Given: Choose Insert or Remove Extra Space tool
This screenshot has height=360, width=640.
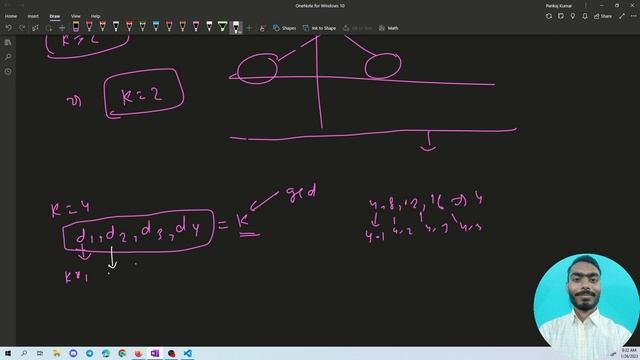Looking at the screenshot, I should pos(62,28).
